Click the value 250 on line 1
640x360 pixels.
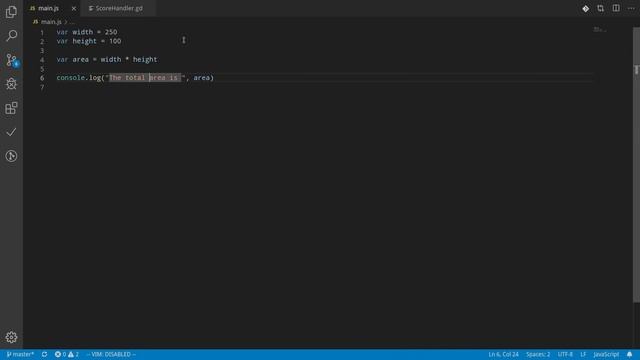click(111, 32)
